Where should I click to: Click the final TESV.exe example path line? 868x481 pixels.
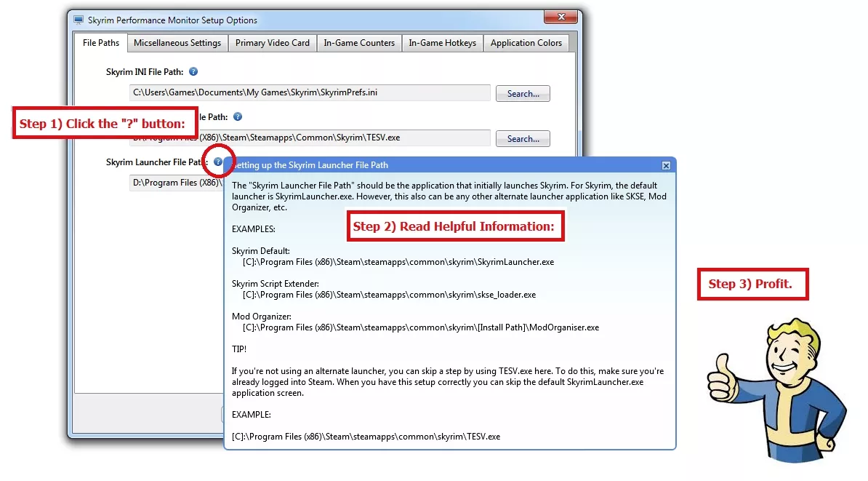(x=366, y=437)
